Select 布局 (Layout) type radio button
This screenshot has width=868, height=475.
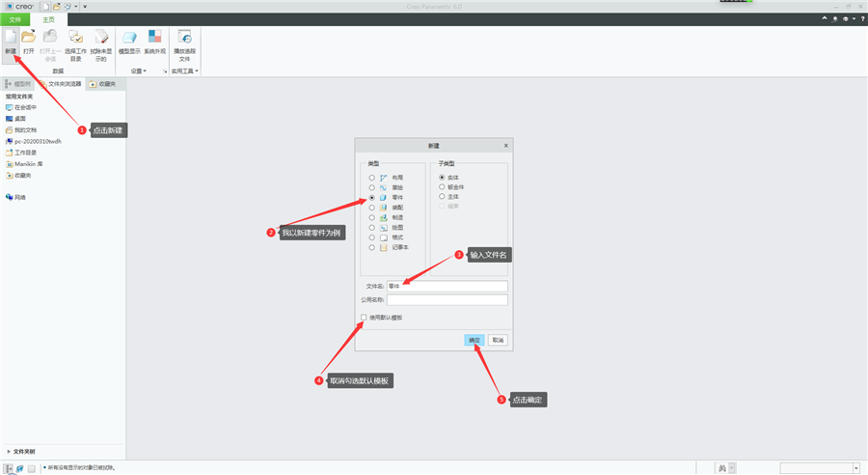(371, 178)
